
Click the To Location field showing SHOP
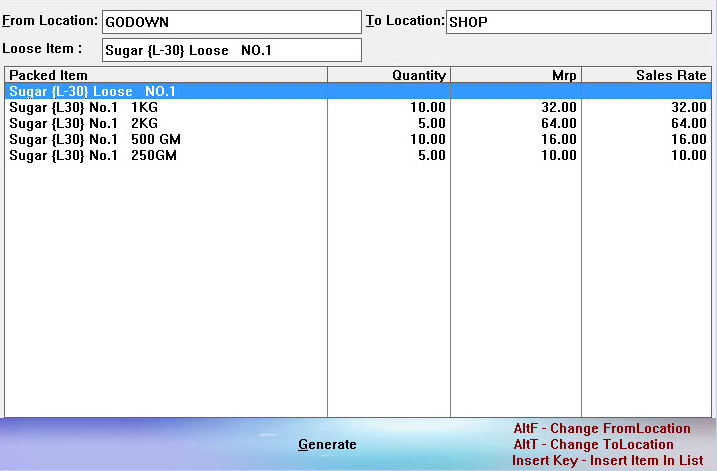pos(578,22)
